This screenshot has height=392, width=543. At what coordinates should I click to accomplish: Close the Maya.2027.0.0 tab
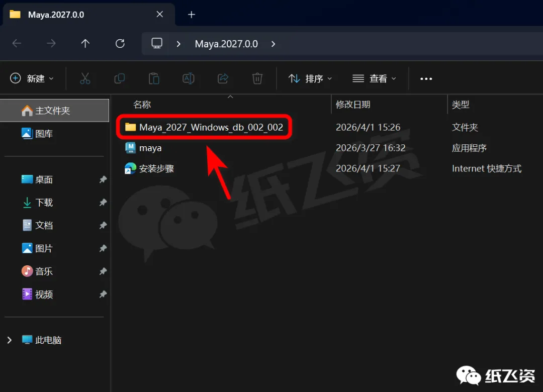point(160,14)
